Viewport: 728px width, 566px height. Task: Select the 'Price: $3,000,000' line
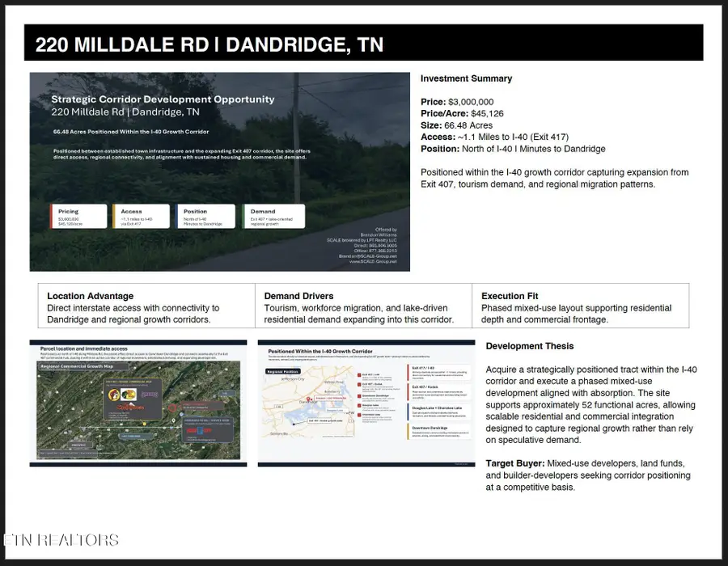pos(457,102)
